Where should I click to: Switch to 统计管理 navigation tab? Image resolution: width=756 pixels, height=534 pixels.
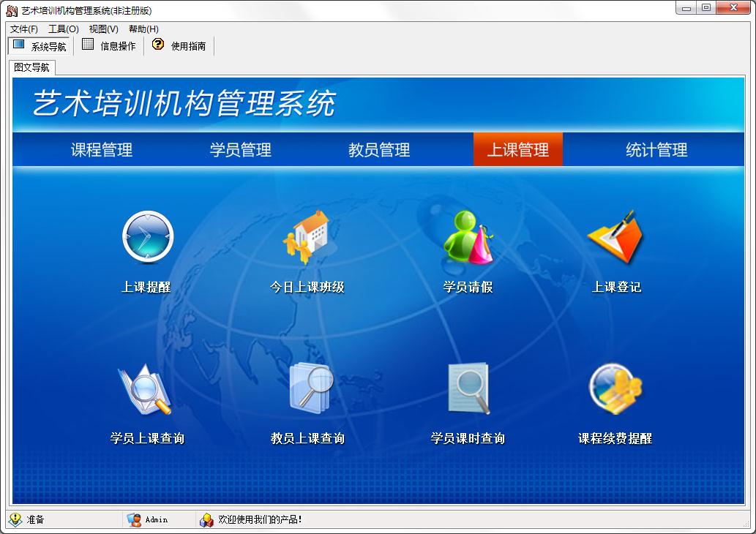(x=656, y=150)
